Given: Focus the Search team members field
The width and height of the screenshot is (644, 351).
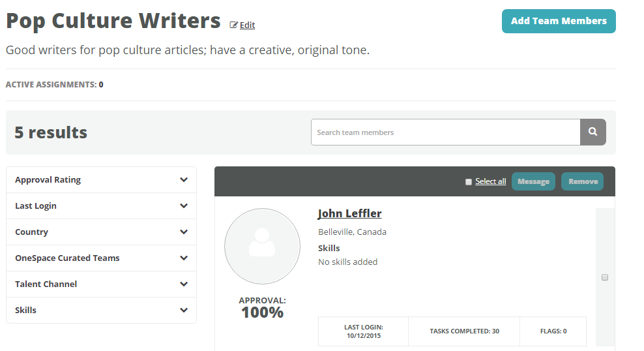Looking at the screenshot, I should coord(446,132).
